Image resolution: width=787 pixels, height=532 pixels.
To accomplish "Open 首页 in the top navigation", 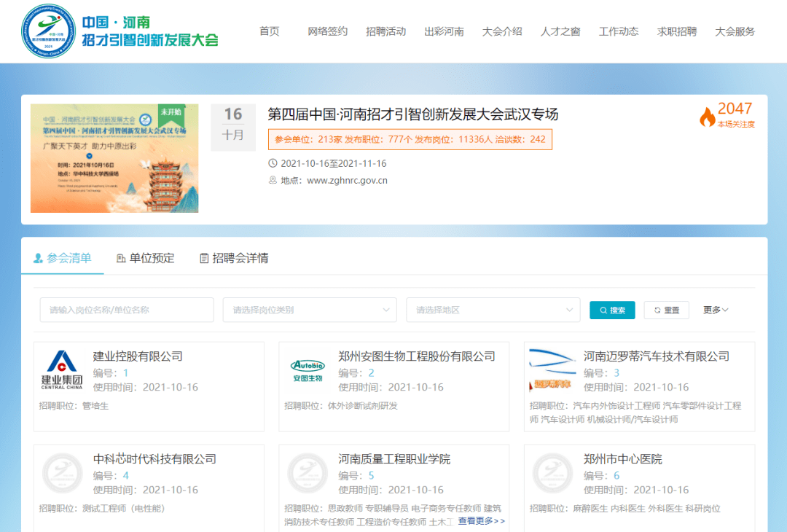I will [270, 31].
